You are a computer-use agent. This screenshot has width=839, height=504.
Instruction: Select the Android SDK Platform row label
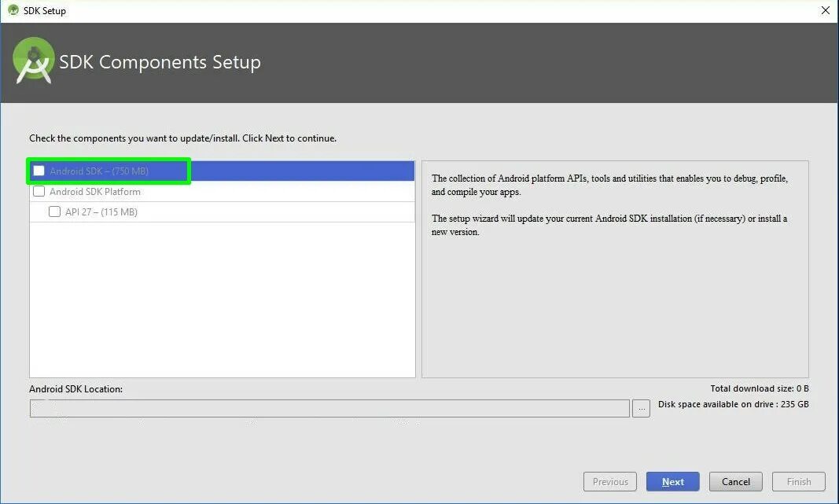click(x=95, y=192)
